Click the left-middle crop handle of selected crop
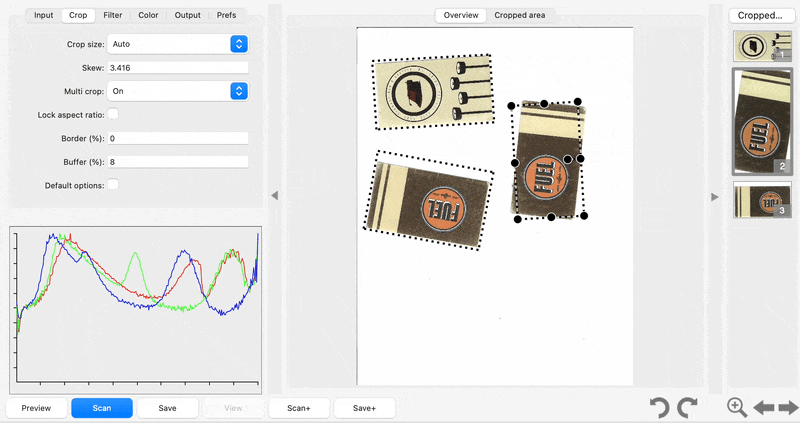The width and height of the screenshot is (800, 423). pos(515,163)
